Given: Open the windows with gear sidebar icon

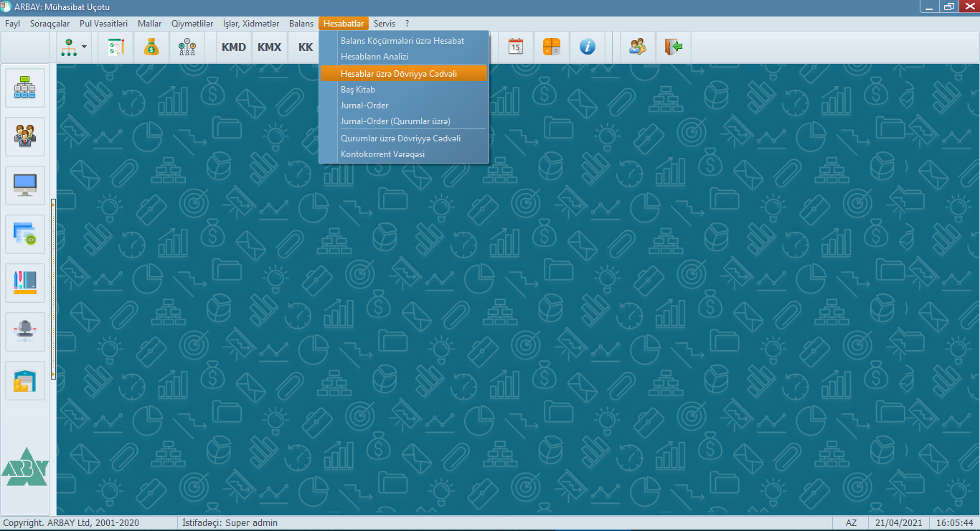Looking at the screenshot, I should coord(25,234).
